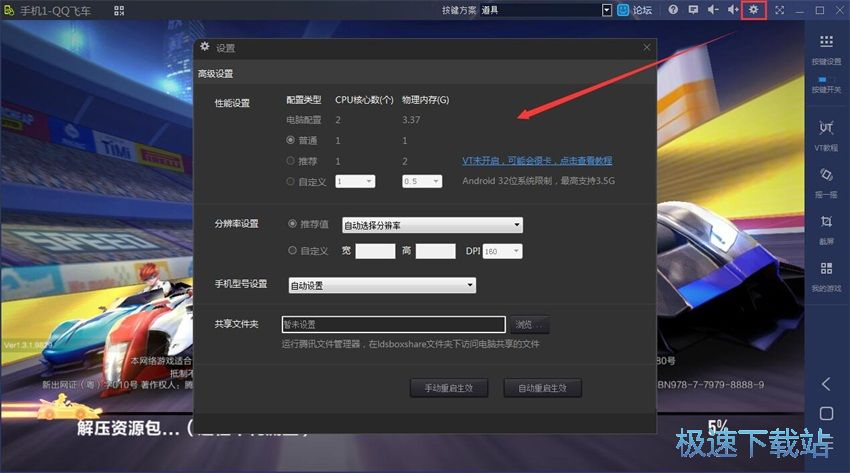Open the VT未开启 tutorial link

(x=537, y=160)
